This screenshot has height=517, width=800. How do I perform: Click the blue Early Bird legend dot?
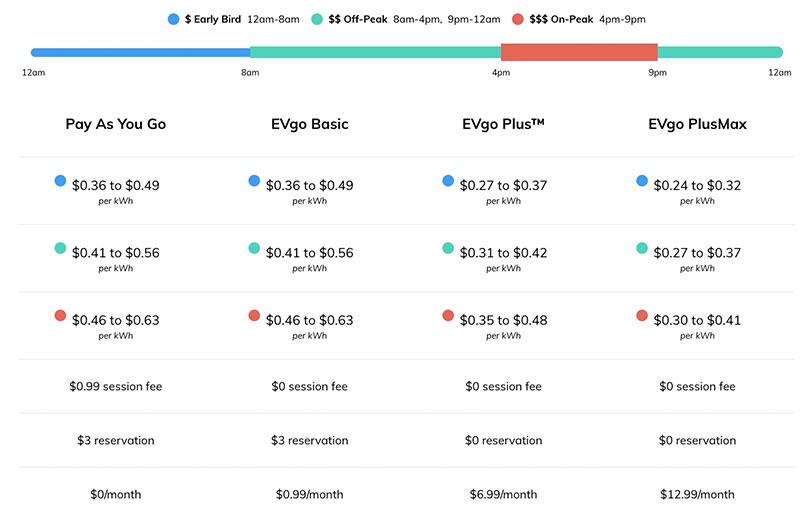coord(176,19)
